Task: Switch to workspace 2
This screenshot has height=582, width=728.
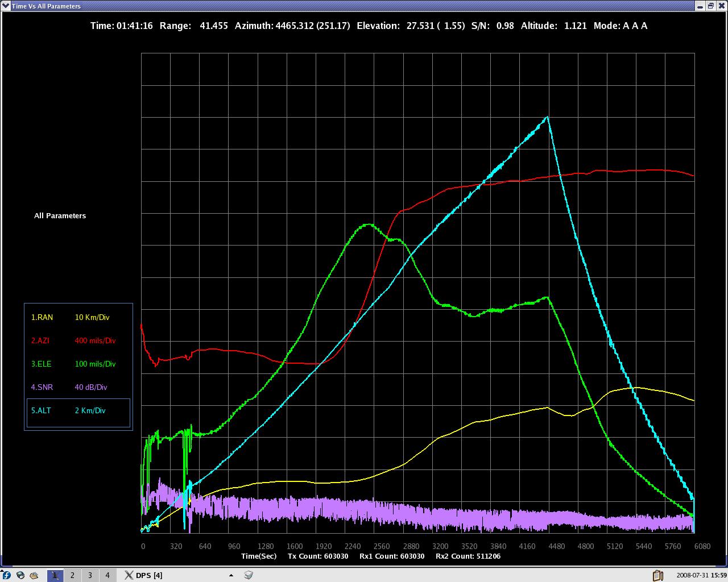Action: coord(72,575)
